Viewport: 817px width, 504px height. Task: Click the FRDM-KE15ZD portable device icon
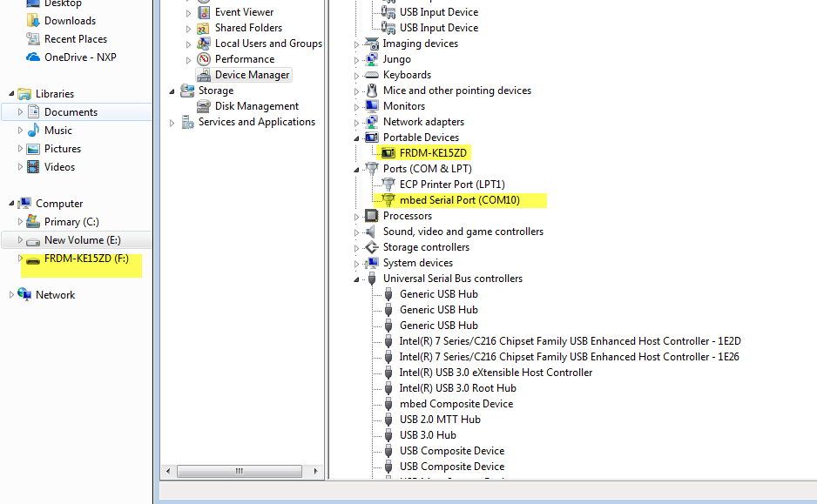tap(388, 153)
